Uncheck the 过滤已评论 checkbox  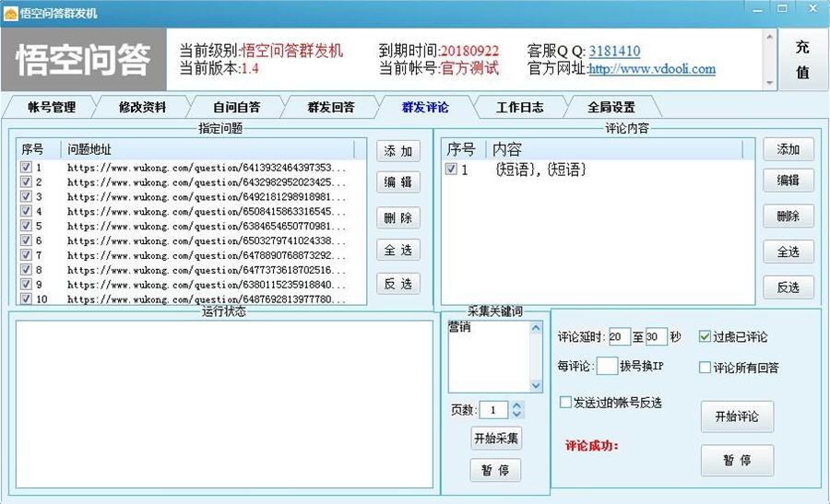click(705, 337)
